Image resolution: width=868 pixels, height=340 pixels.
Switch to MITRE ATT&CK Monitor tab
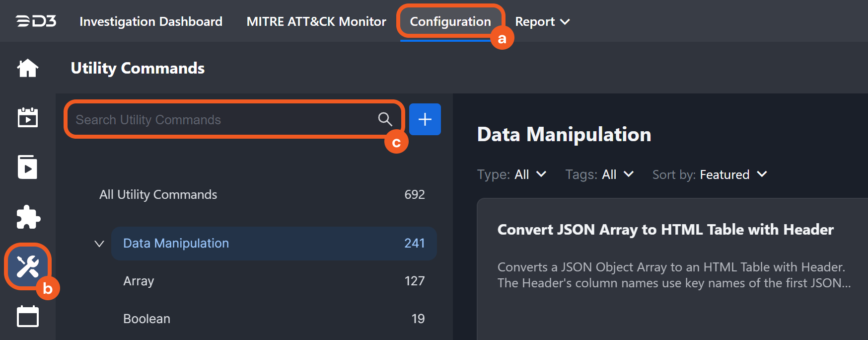click(x=316, y=22)
